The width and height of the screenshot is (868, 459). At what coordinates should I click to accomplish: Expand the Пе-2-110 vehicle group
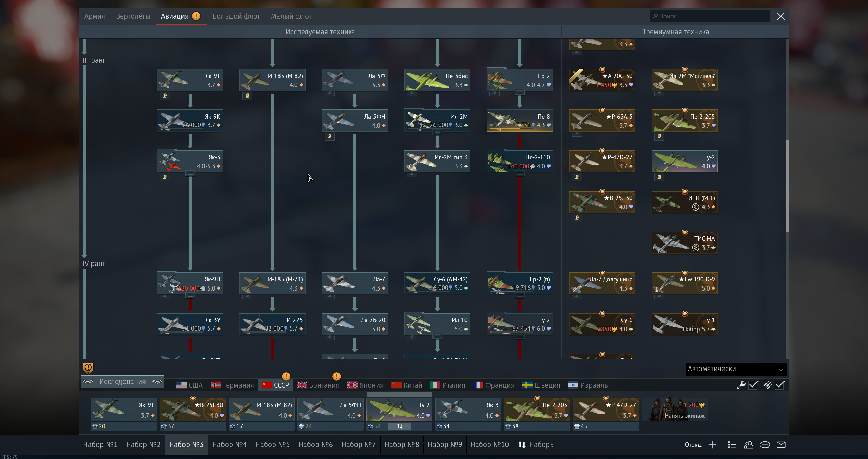[x=520, y=174]
